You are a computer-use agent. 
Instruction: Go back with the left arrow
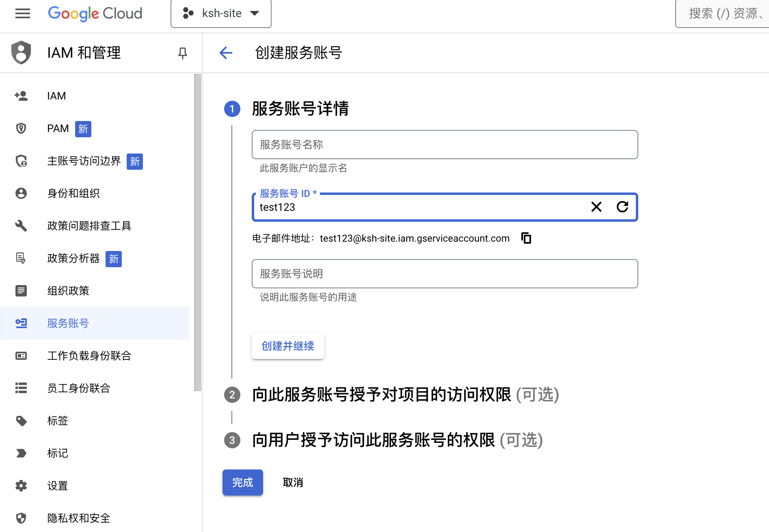(226, 52)
